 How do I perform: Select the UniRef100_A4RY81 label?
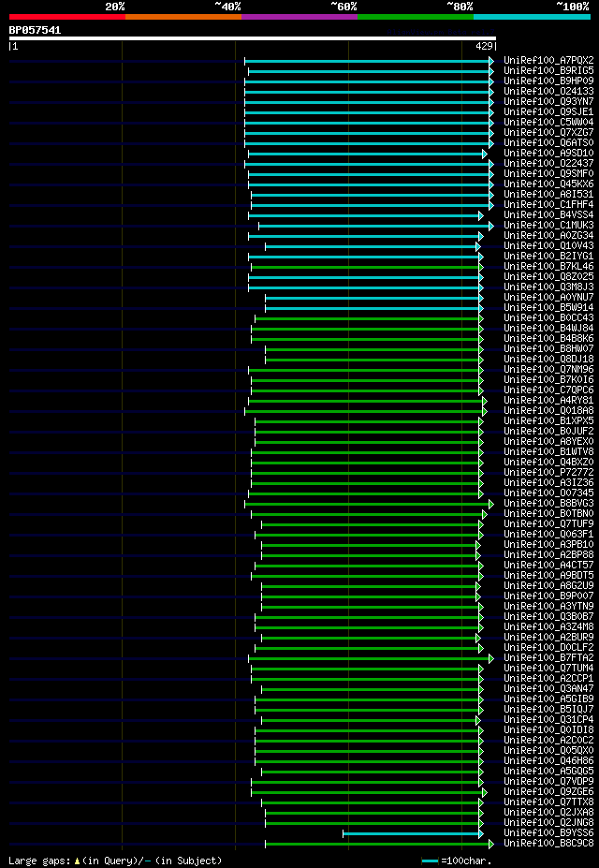(x=548, y=401)
